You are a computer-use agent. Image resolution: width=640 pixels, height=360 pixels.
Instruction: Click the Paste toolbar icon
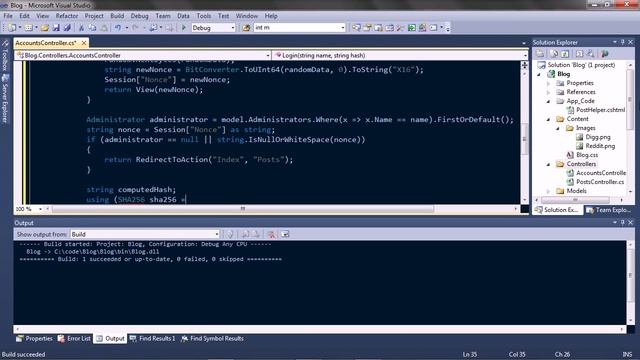click(x=104, y=28)
